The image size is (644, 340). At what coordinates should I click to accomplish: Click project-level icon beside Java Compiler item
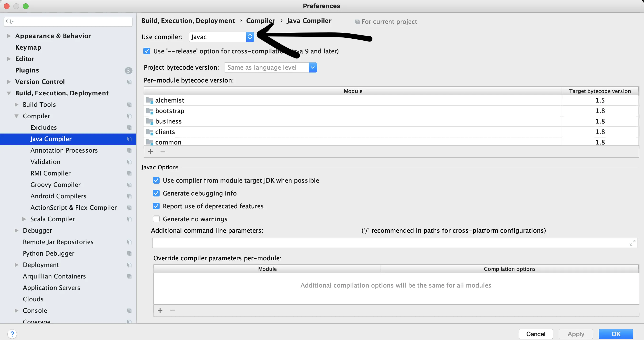129,139
